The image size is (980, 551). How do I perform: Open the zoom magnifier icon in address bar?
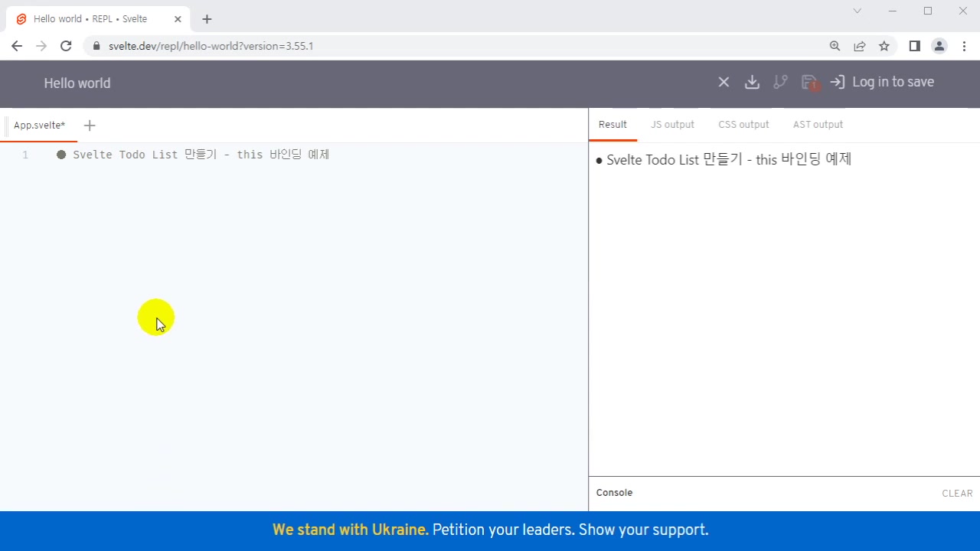coord(835,46)
